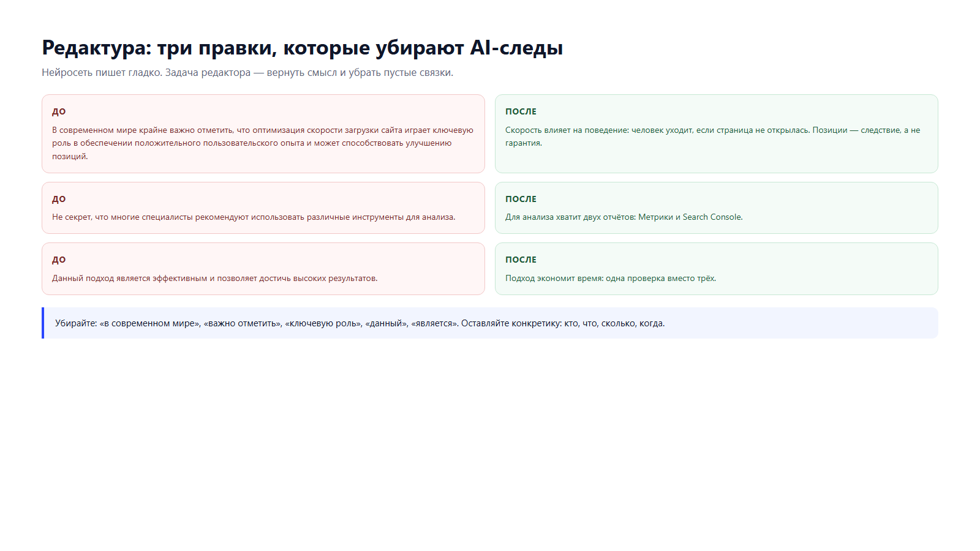
Task: Click the "ДО" label above "Не секрет" sentence
Action: pos(59,199)
